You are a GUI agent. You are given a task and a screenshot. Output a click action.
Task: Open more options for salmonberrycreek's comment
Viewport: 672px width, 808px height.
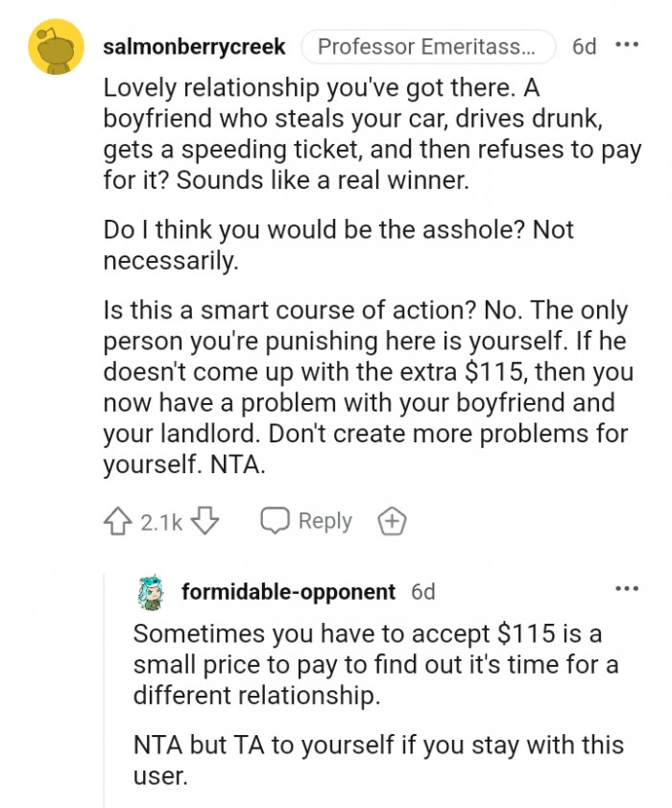[x=626, y=45]
